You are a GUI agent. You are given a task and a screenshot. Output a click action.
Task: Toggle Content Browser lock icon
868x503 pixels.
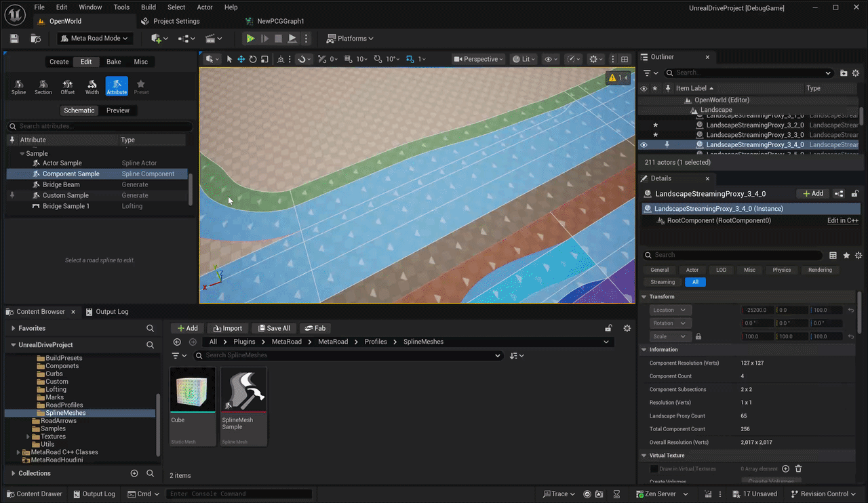[609, 328]
